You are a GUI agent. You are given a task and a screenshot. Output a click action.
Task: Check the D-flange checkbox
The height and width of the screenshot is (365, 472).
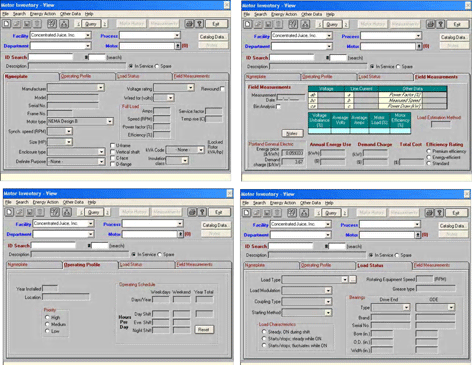click(113, 164)
